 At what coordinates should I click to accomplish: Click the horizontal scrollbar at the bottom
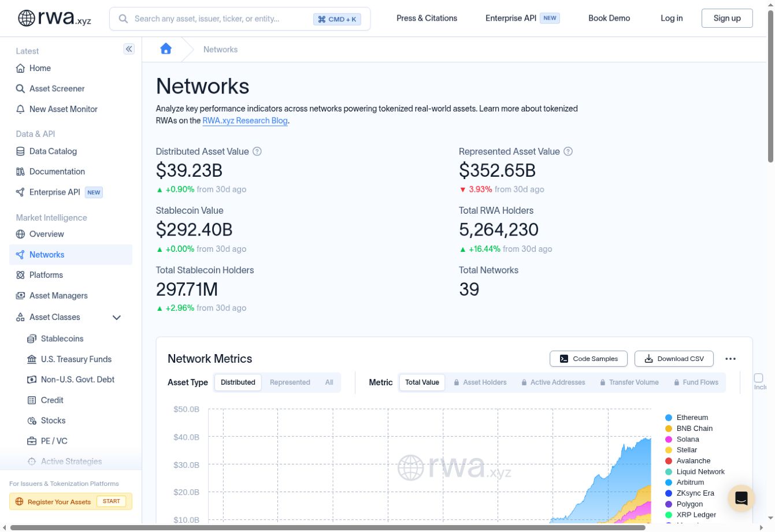[x=328, y=527]
